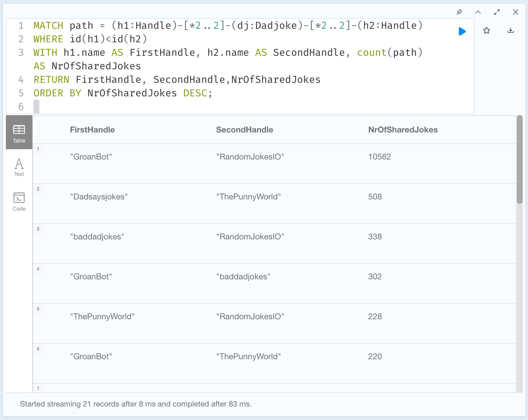
Task: Select "baddadjokes" in row 4 SecondHandle
Action: pos(243,277)
